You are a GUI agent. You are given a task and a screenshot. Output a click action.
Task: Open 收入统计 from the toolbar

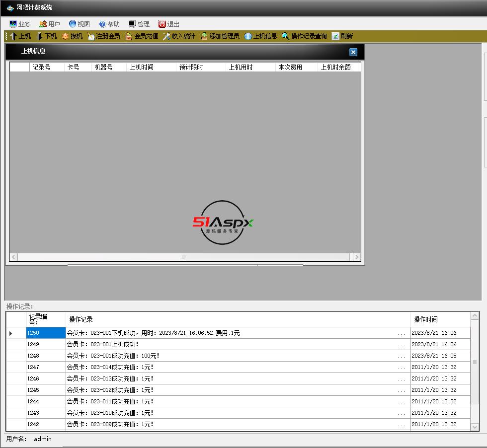179,36
